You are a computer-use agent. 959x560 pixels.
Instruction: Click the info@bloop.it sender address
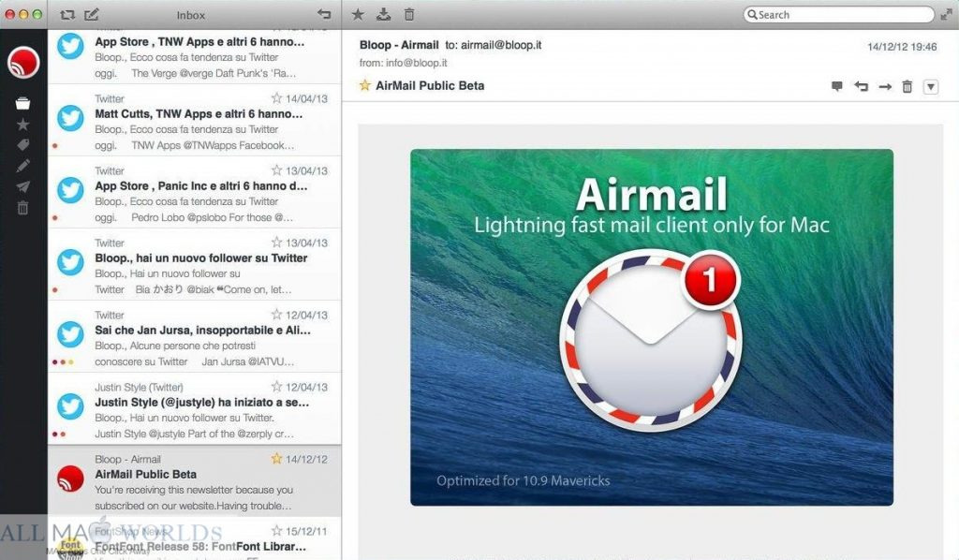click(417, 63)
